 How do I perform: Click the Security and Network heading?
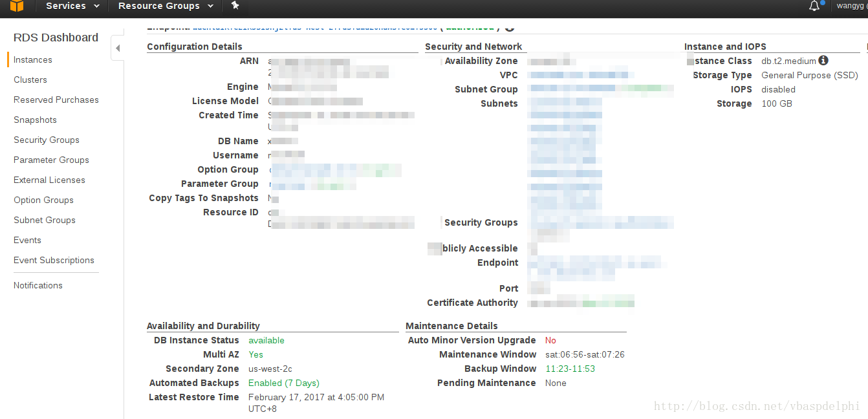pos(473,47)
